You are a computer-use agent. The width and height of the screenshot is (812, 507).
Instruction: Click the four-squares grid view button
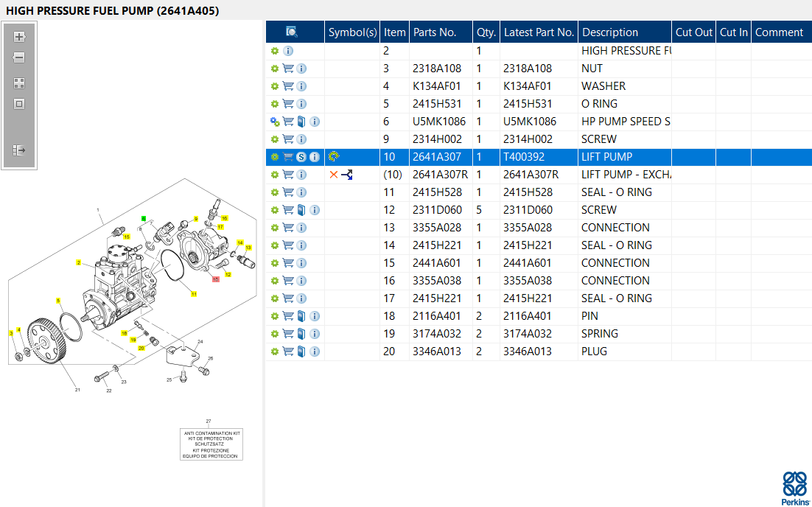[x=19, y=83]
